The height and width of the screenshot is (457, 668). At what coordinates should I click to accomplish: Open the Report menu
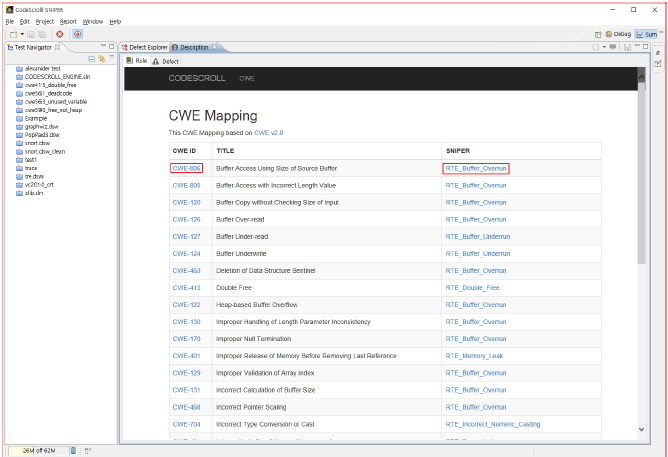[68, 22]
